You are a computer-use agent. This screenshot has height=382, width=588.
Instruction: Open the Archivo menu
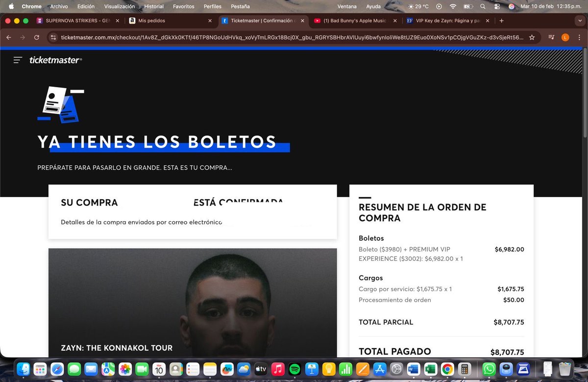(59, 6)
